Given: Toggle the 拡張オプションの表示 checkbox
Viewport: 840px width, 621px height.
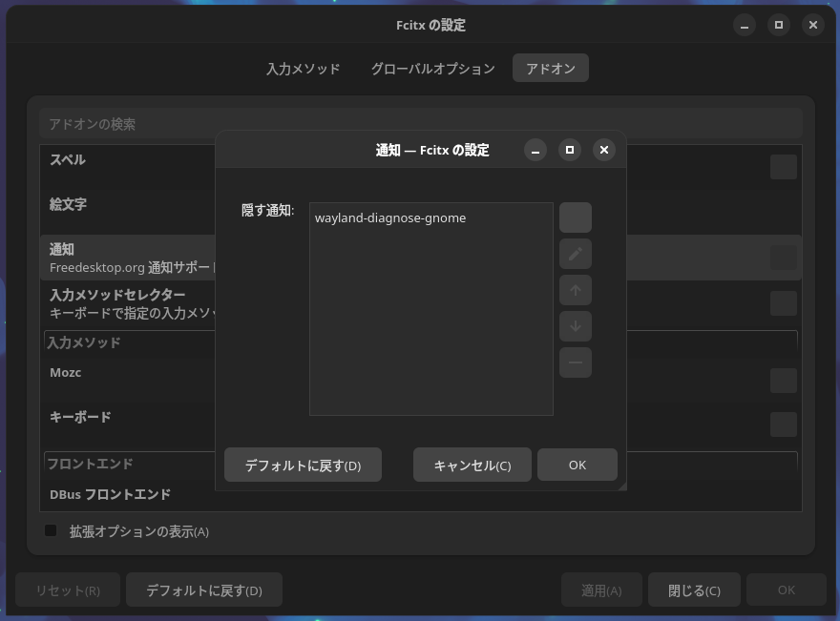Looking at the screenshot, I should (51, 531).
